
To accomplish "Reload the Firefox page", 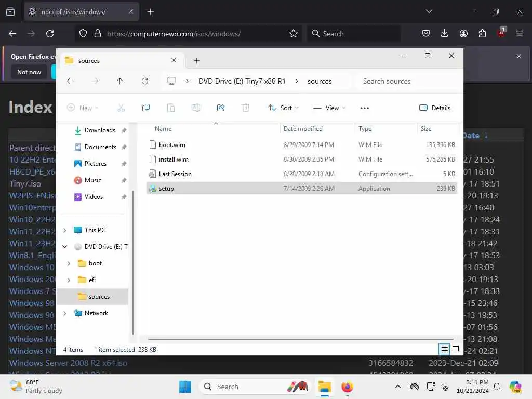I will (50, 34).
